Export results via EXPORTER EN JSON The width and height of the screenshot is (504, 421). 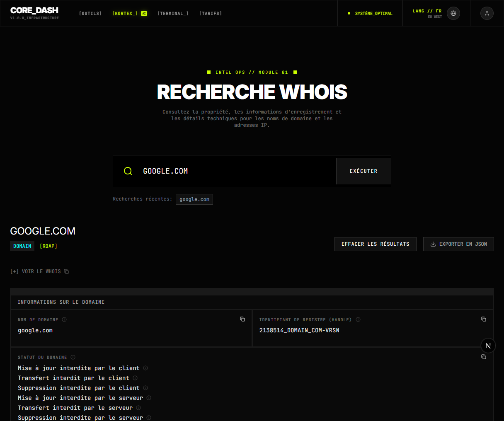pyautogui.click(x=458, y=244)
